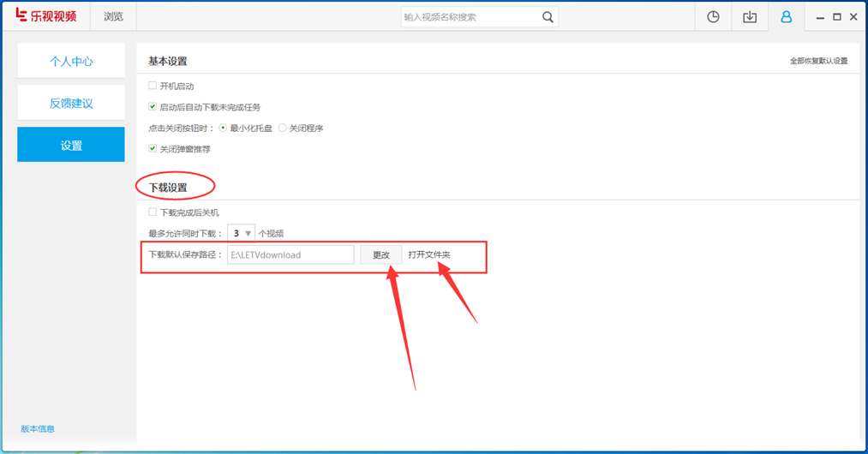The width and height of the screenshot is (868, 454).
Task: Click the 更改 path button
Action: 380,254
